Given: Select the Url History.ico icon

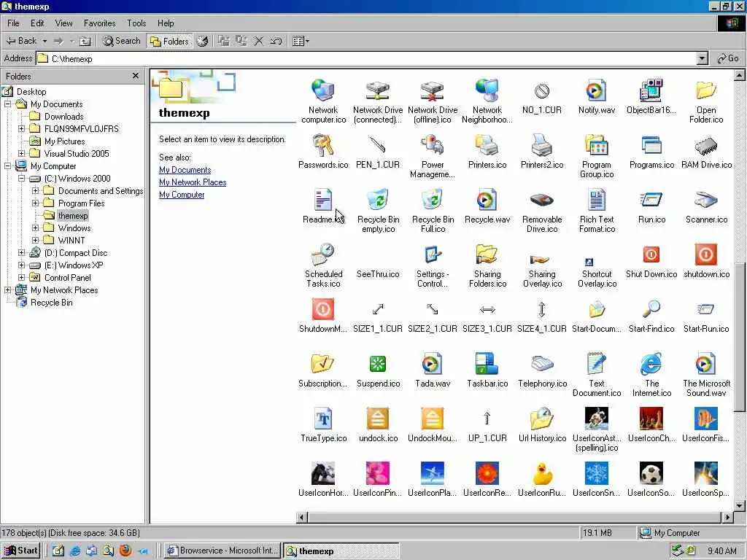Looking at the screenshot, I should (x=542, y=419).
